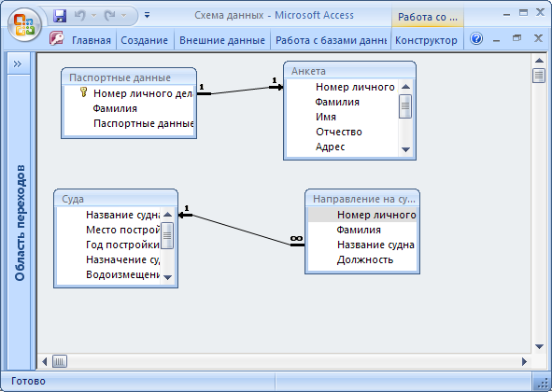The height and width of the screenshot is (392, 552).
Task: Click the Access key icon beside Главная
Action: 56,38
